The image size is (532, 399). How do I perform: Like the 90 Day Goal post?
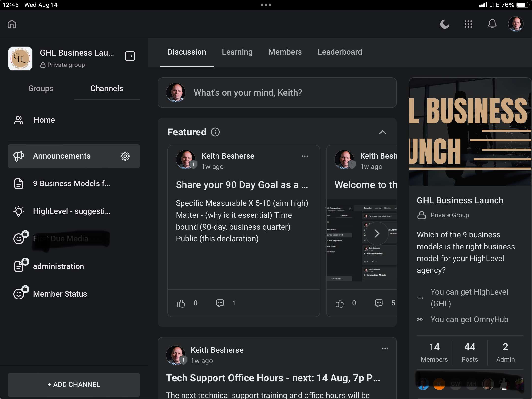181,303
